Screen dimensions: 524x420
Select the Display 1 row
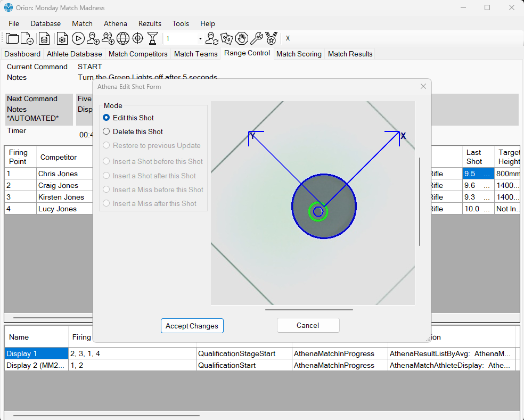point(36,353)
